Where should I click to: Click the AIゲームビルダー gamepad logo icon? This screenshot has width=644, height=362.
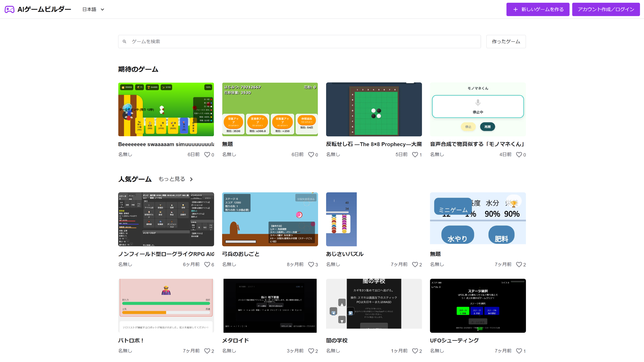pos(9,9)
